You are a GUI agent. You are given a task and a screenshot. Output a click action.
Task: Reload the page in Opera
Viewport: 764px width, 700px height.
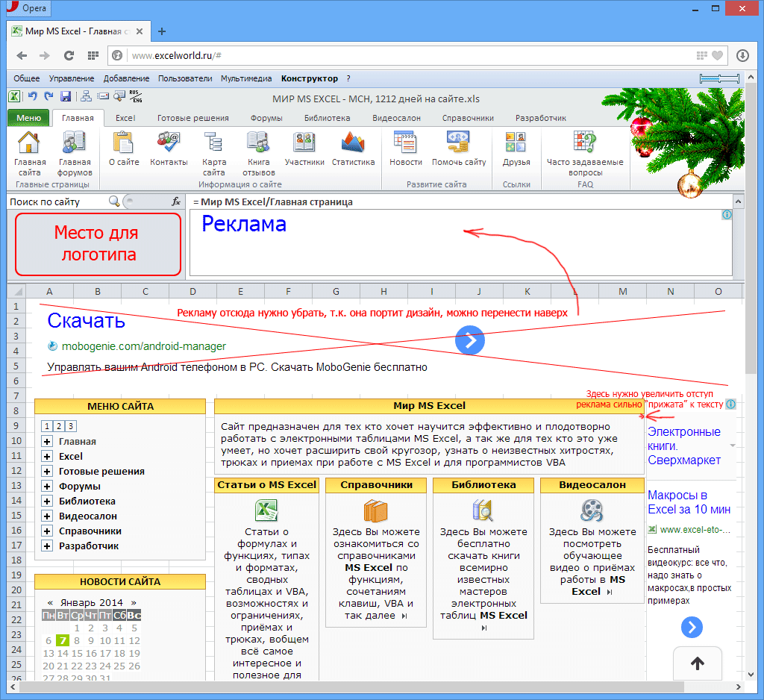(x=69, y=55)
